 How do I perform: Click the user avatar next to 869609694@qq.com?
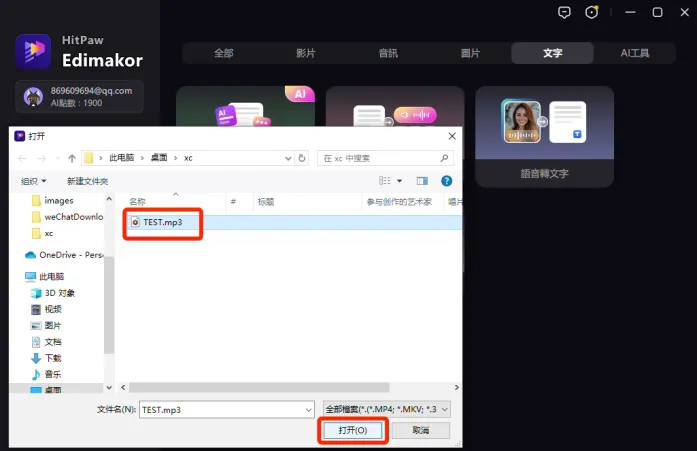(33, 96)
